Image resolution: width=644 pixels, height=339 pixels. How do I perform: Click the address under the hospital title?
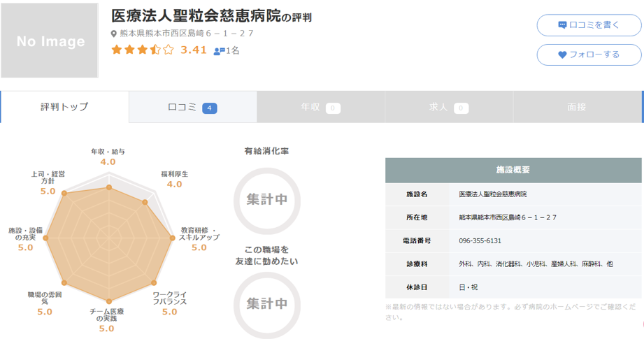click(187, 34)
